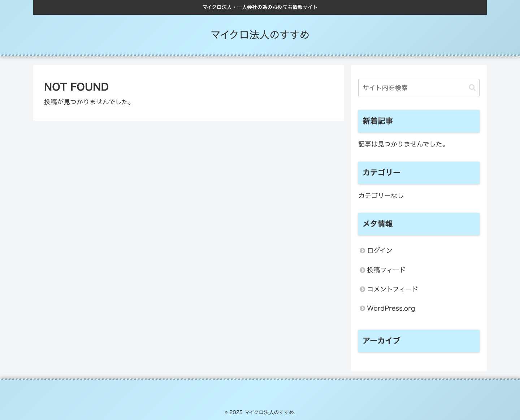Click inside the サイト内を検索 search field
This screenshot has height=420, width=520.
pyautogui.click(x=412, y=88)
